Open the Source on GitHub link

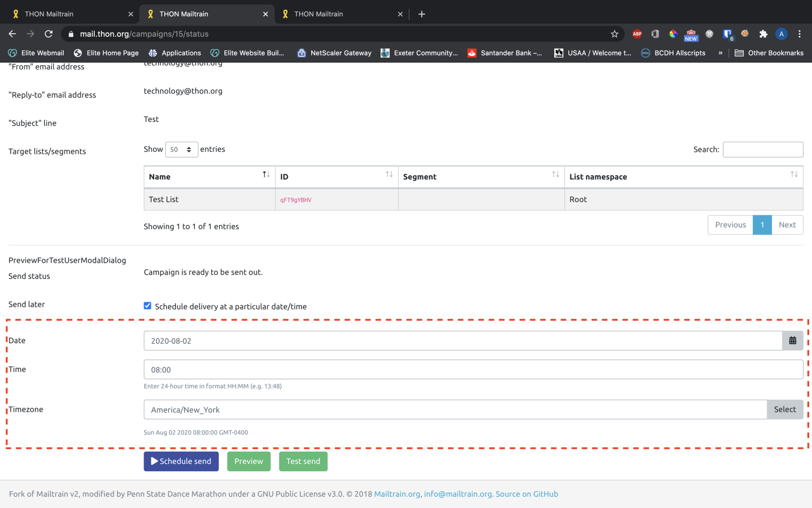[x=527, y=494]
